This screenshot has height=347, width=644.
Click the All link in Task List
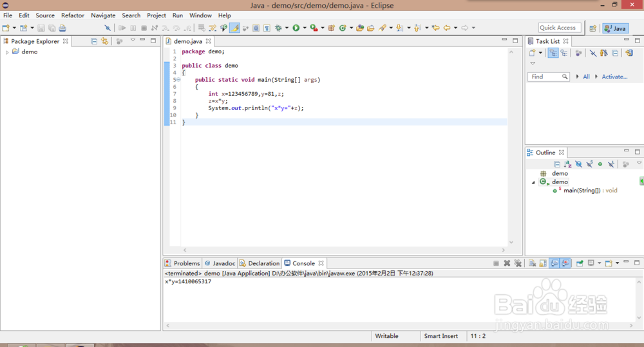tap(586, 77)
